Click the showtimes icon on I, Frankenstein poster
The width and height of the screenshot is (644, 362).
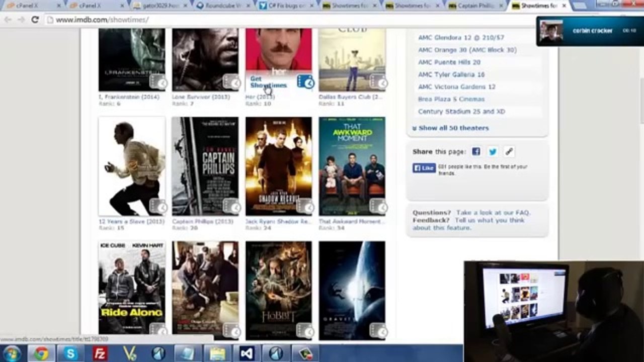click(x=158, y=82)
